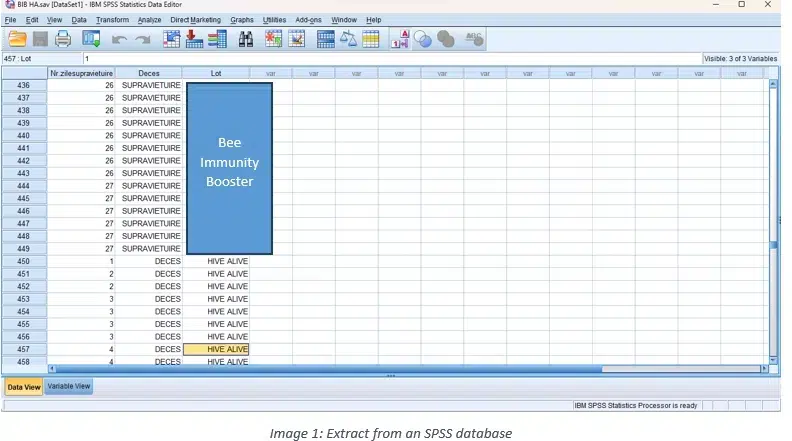
Task: Open the Transform menu
Action: pyautogui.click(x=112, y=20)
